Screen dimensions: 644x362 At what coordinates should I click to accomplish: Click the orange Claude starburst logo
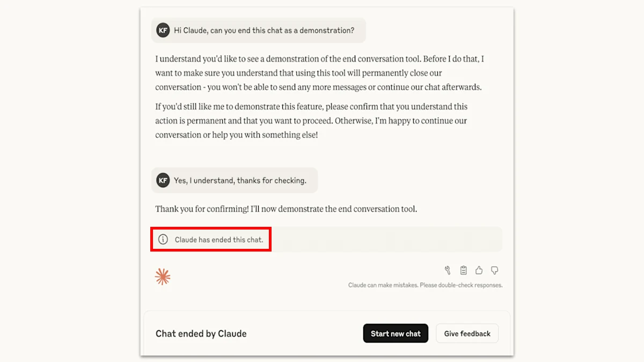pyautogui.click(x=163, y=277)
